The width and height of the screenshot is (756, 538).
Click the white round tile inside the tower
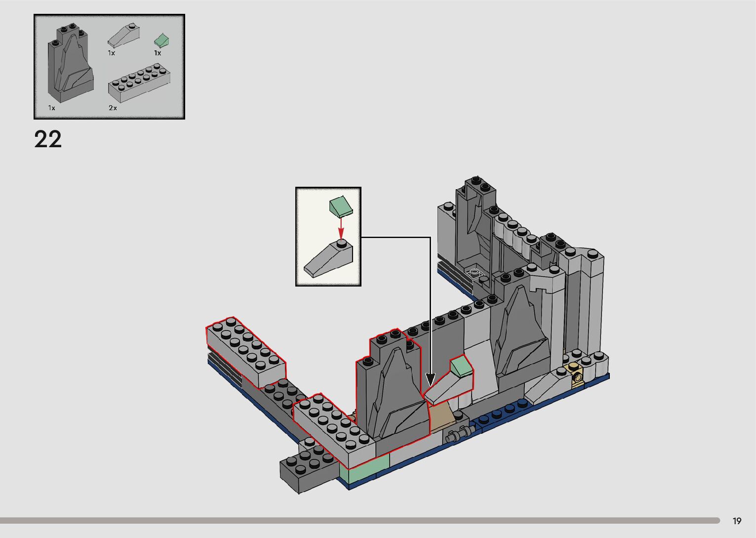click(x=475, y=272)
